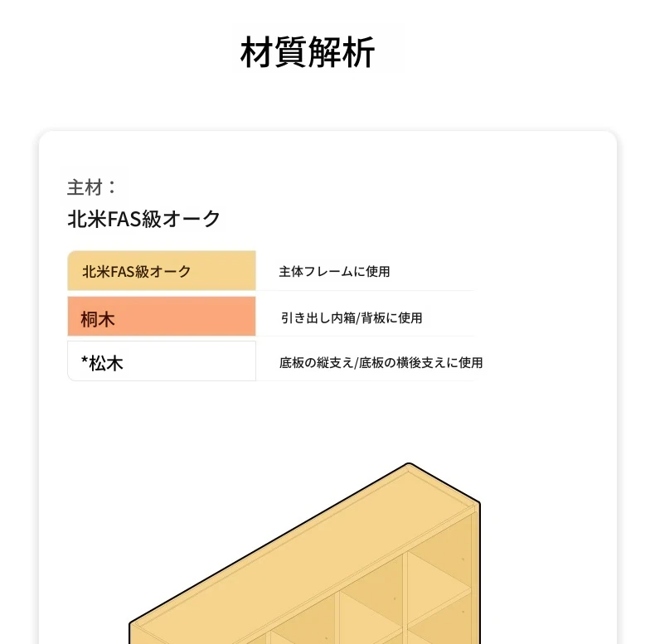Image resolution: width=655 pixels, height=644 pixels.
Task: Click the 材質解析 page title
Action: click(x=307, y=52)
